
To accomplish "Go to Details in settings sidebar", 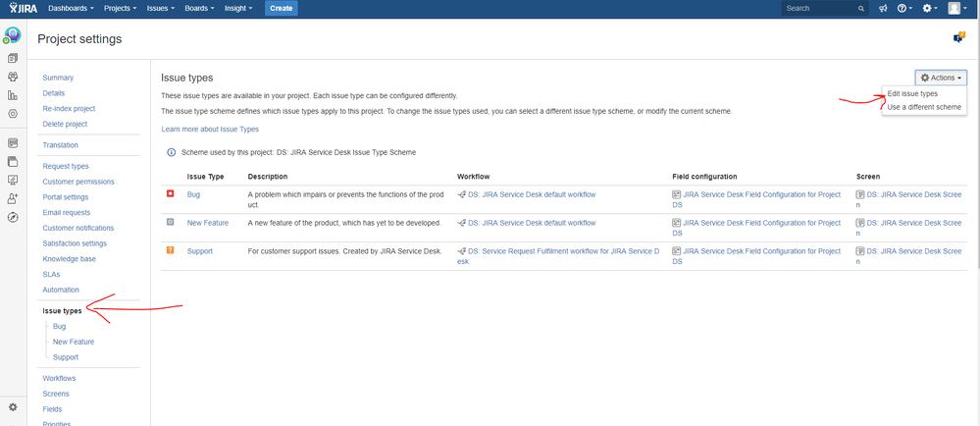I will pyautogui.click(x=54, y=93).
